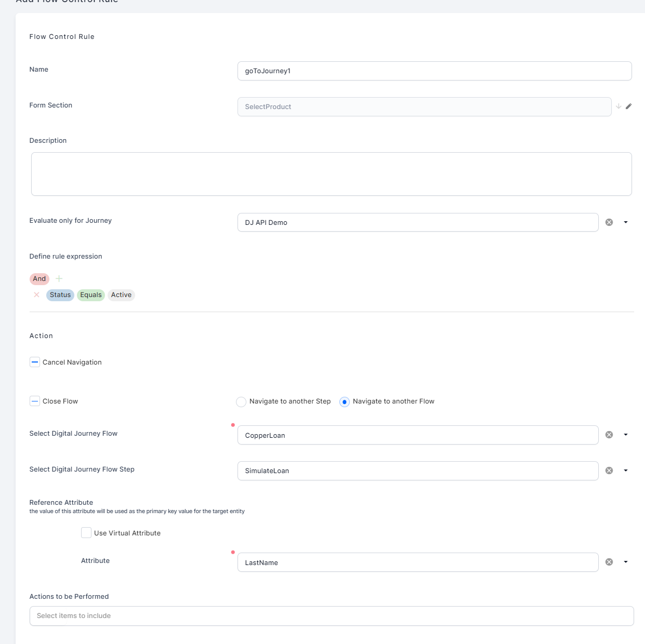Add a new rule condition with plus icon

point(59,279)
